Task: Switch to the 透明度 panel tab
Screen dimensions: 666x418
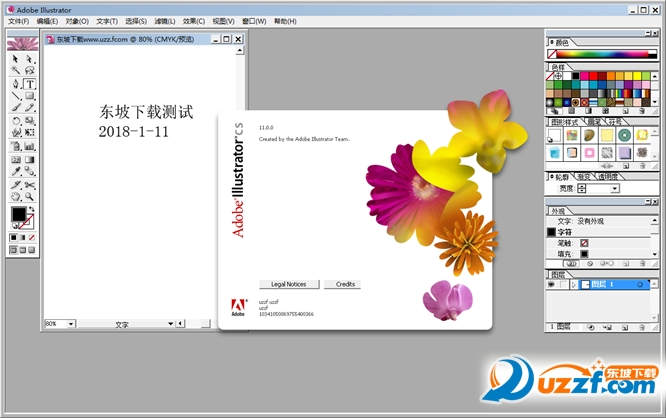Action: pyautogui.click(x=608, y=176)
